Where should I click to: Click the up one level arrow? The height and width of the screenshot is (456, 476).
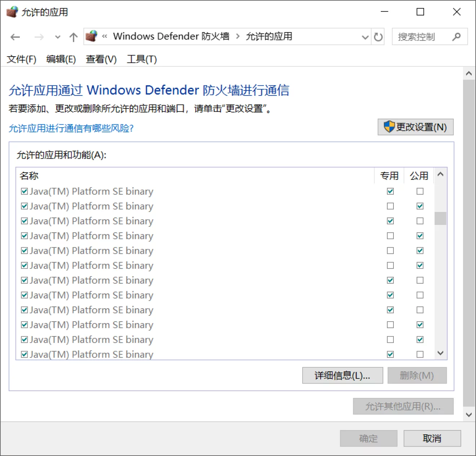click(73, 37)
